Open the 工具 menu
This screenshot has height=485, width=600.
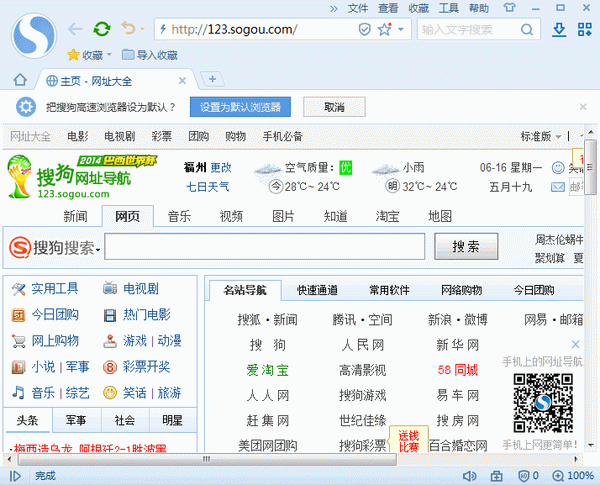(448, 8)
